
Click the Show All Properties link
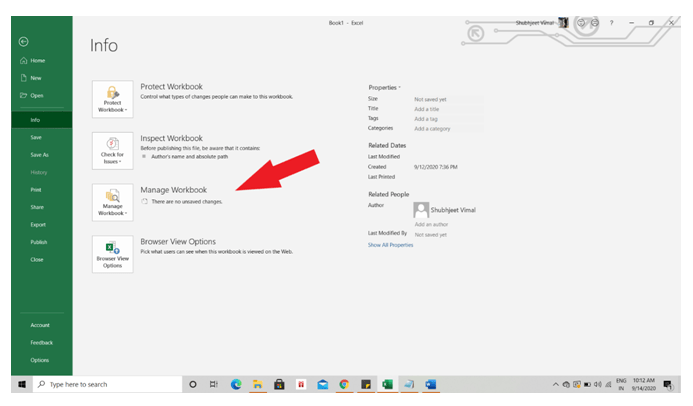point(390,244)
